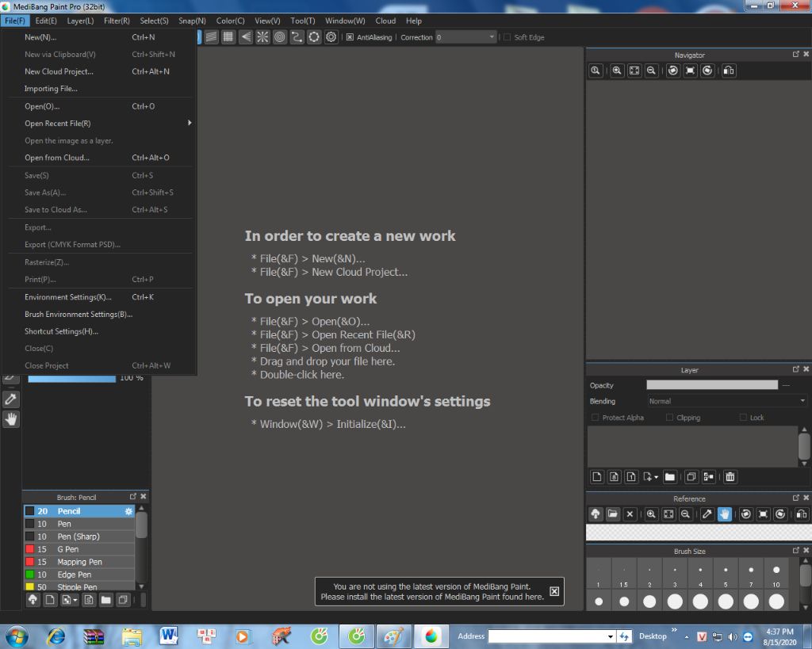The image size is (812, 649).
Task: Expand the Desktop toolbar chevron
Action: point(674,630)
